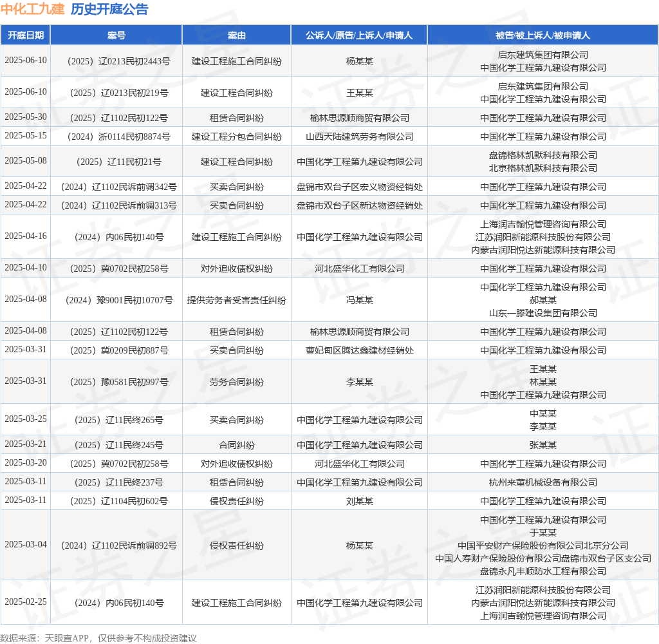Select case number (2024)辽1102民诉前调892号
Screen dimensions: 659x644
tap(119, 545)
